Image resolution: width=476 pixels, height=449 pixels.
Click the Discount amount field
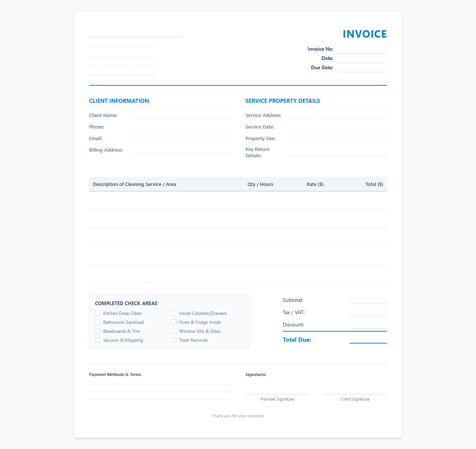(368, 325)
